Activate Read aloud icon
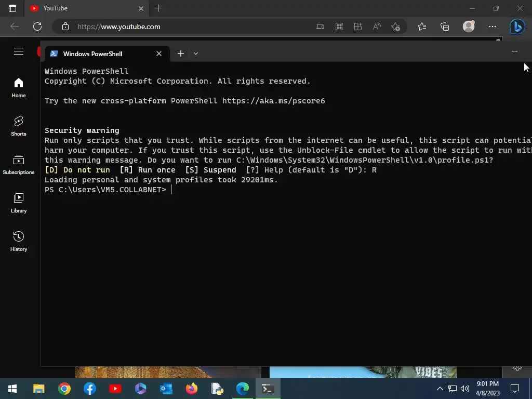 pos(377,26)
